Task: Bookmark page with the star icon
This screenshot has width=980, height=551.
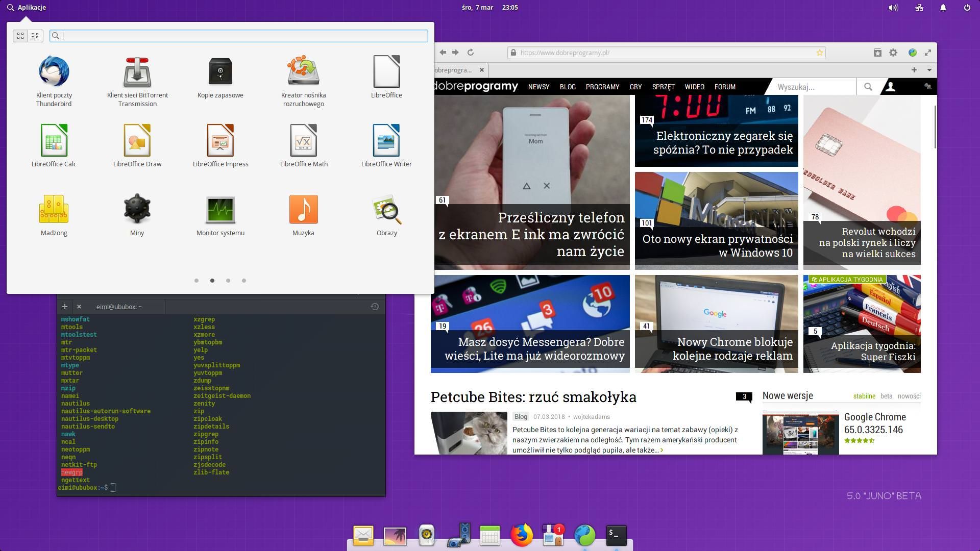Action: point(820,53)
